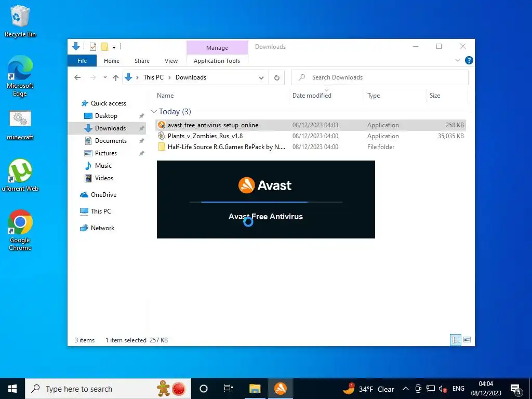This screenshot has height=399, width=532.
Task: Open the Application Tools tab
Action: pyautogui.click(x=217, y=61)
